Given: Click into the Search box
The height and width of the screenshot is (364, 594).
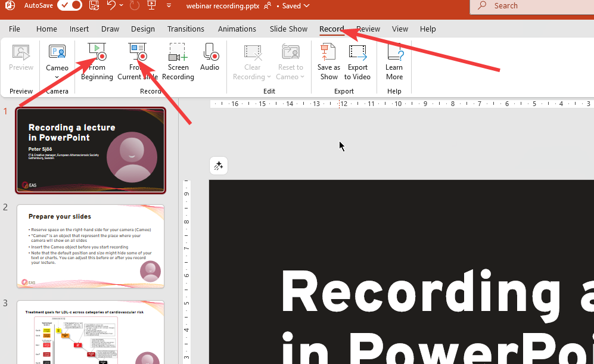Looking at the screenshot, I should pyautogui.click(x=532, y=6).
